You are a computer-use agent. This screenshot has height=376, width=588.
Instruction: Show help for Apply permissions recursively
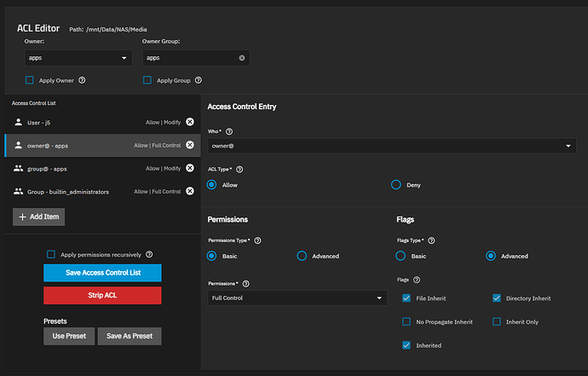point(150,254)
